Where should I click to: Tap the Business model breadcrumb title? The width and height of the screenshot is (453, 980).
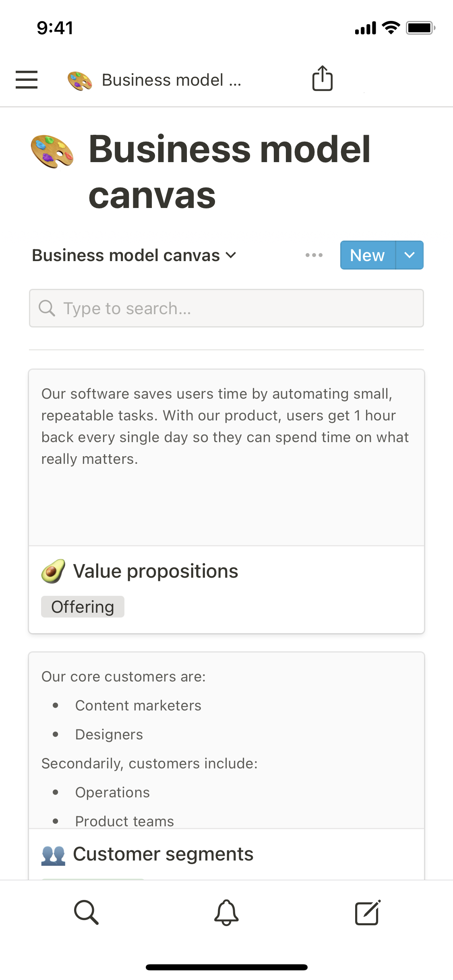coord(171,80)
